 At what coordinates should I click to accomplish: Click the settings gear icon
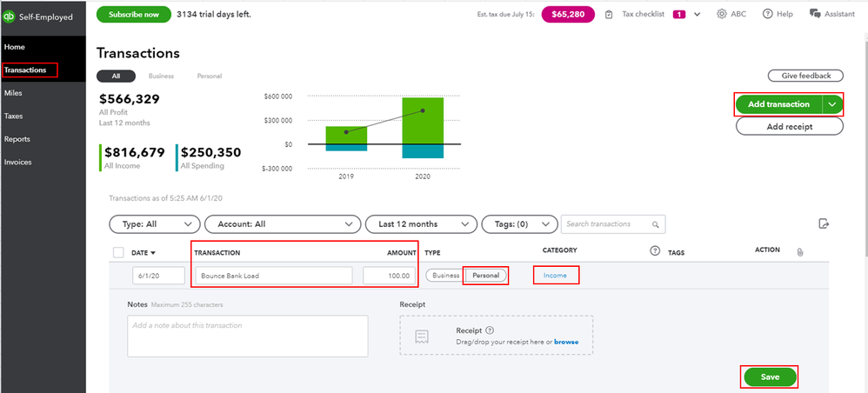(722, 14)
